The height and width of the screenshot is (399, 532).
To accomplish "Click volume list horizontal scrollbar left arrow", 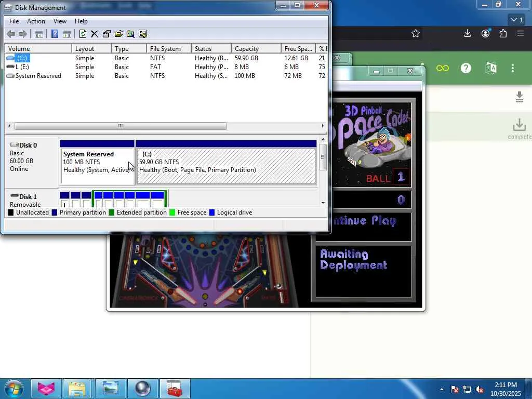I will 9,126.
